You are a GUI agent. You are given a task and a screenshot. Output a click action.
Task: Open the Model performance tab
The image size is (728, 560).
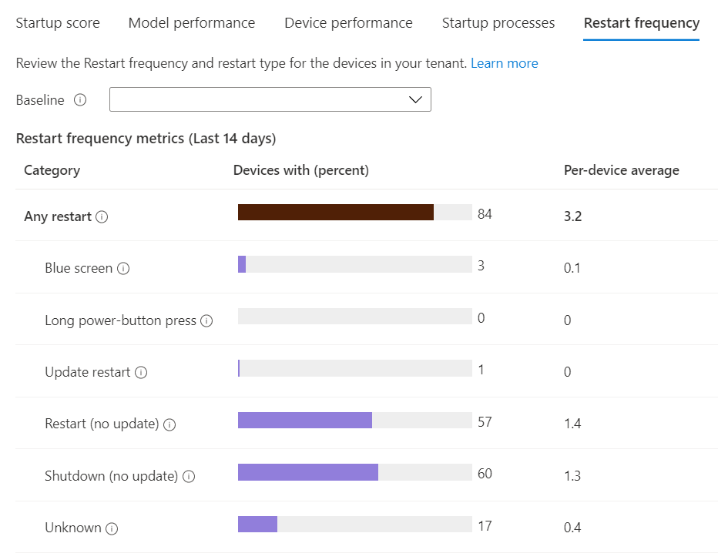point(192,23)
